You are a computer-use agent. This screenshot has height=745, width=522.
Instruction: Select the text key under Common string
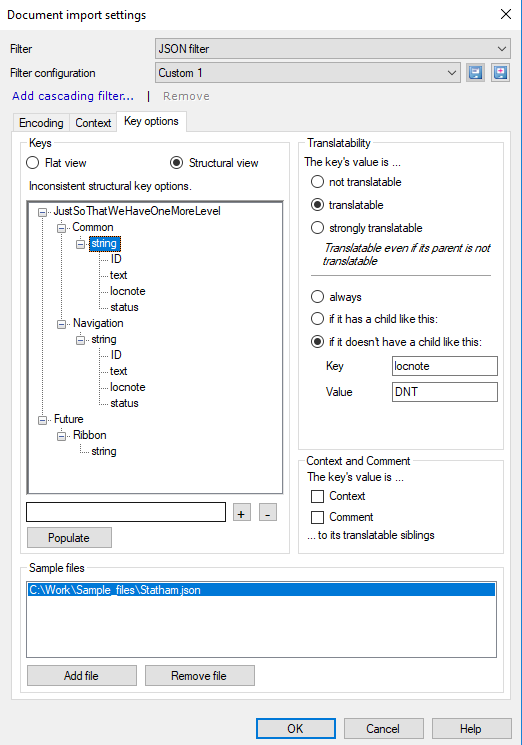tap(118, 275)
